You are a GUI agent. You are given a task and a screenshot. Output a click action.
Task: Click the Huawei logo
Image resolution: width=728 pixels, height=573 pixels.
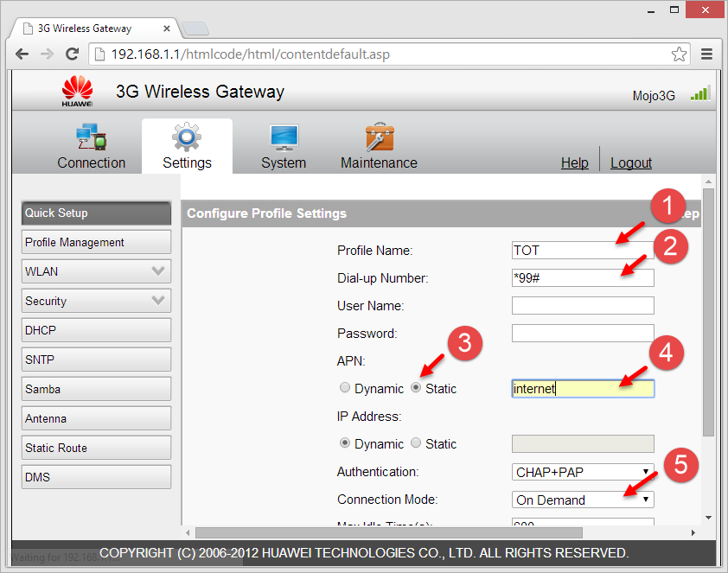point(77,92)
